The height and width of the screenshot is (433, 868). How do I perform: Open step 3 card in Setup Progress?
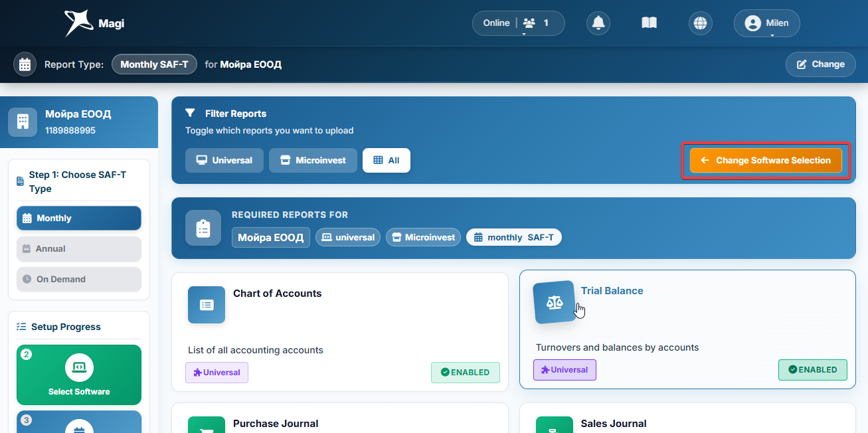point(79,422)
